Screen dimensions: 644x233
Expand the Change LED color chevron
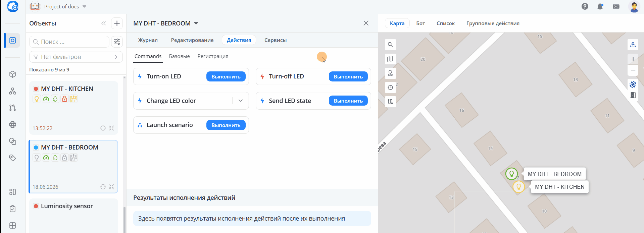241,101
